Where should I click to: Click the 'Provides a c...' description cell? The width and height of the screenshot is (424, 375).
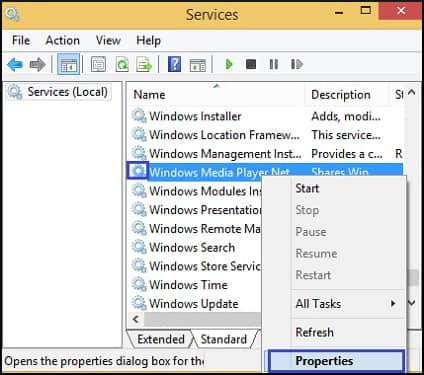[x=347, y=154]
